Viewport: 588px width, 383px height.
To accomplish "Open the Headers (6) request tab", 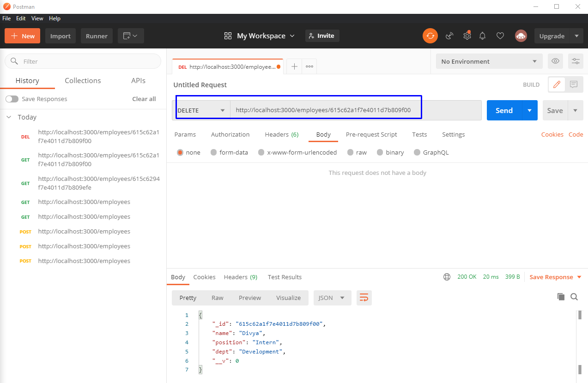I will tap(282, 134).
